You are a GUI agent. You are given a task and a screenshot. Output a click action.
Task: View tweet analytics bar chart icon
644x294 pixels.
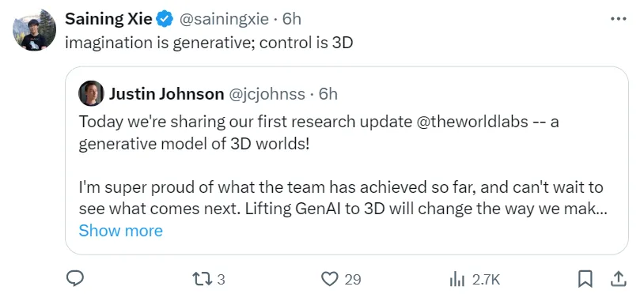tap(457, 280)
